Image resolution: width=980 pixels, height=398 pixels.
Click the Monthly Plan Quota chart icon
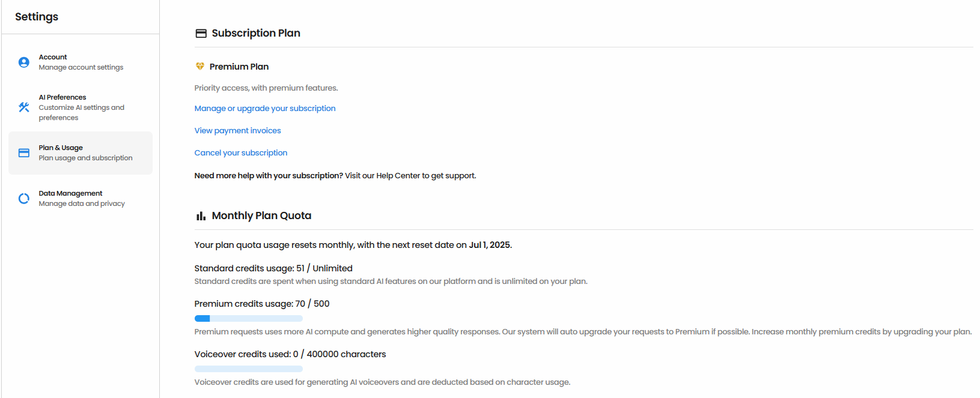(x=200, y=215)
